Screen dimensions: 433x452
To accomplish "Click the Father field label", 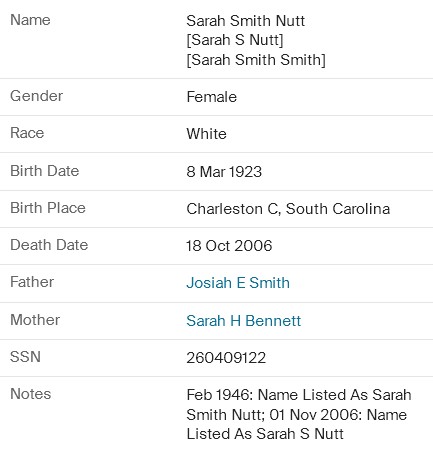I will 32,282.
